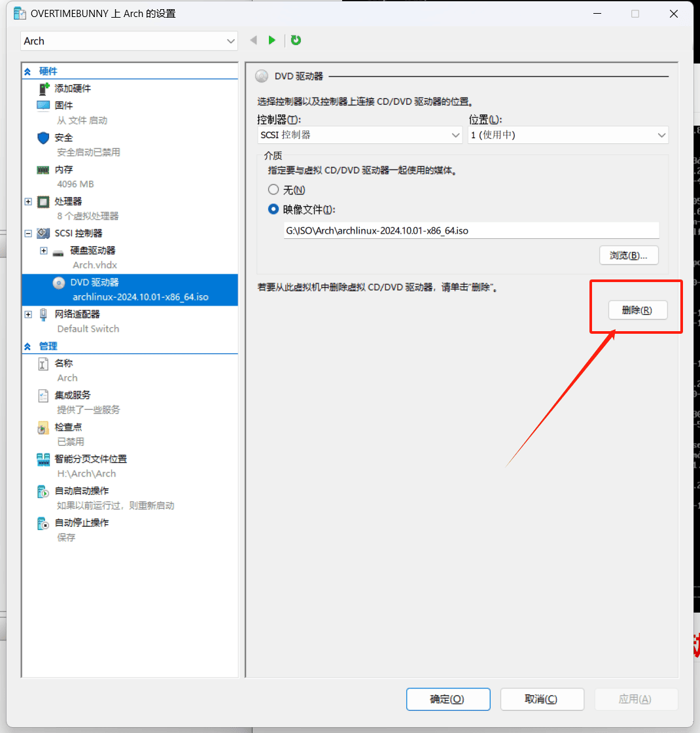
Task: Open the Location (位置) dropdown
Action: pyautogui.click(x=567, y=135)
